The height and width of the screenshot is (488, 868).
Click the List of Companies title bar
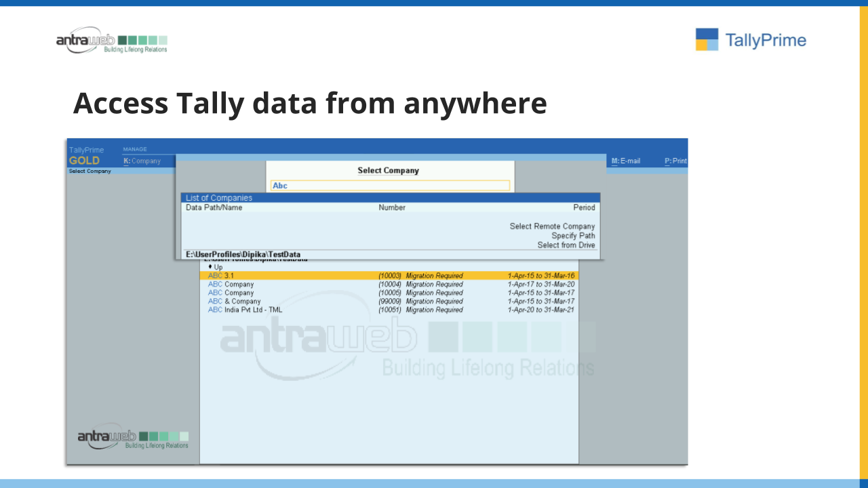pyautogui.click(x=391, y=198)
